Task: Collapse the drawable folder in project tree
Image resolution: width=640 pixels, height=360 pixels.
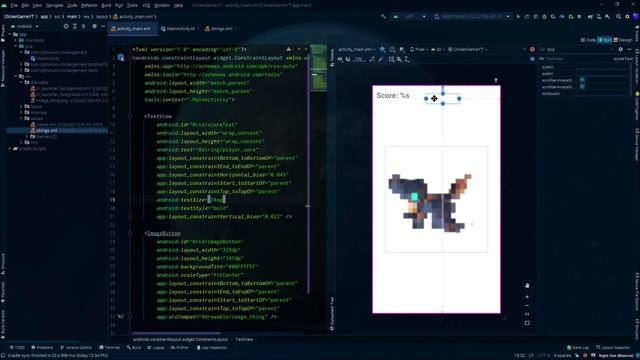Action: click(x=22, y=82)
